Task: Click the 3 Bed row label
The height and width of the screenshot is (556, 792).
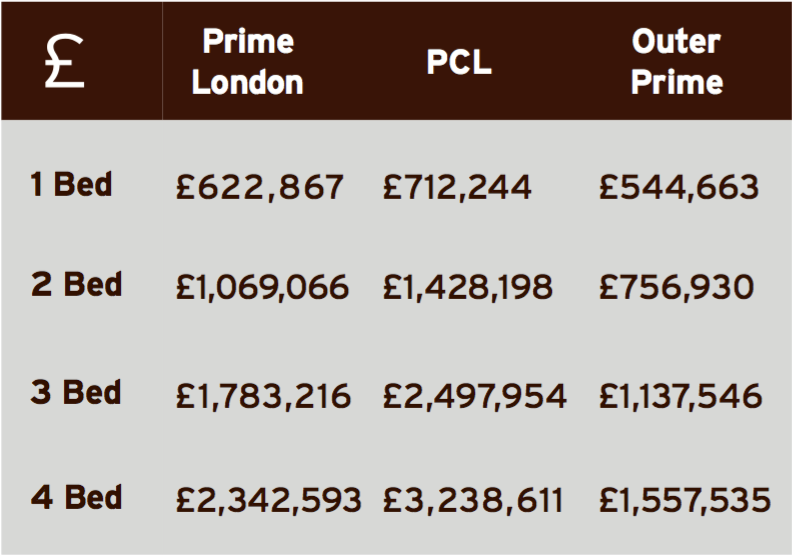Action: pos(76,392)
